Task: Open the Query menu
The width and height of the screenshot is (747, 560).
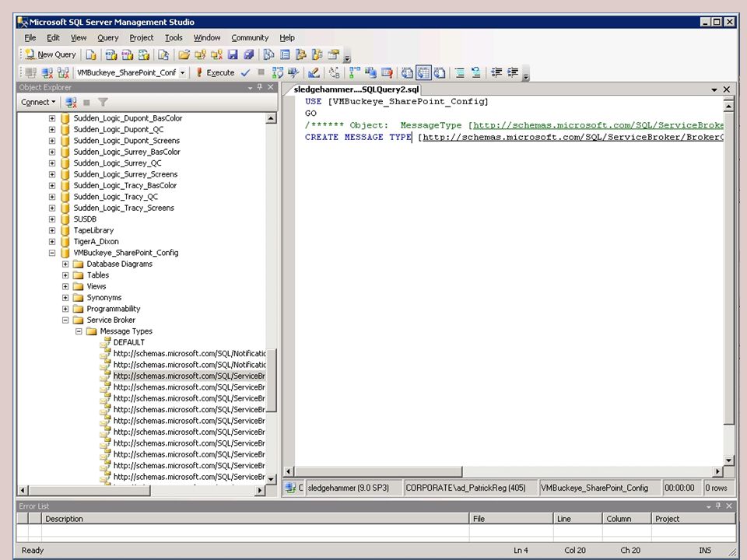Action: tap(107, 37)
